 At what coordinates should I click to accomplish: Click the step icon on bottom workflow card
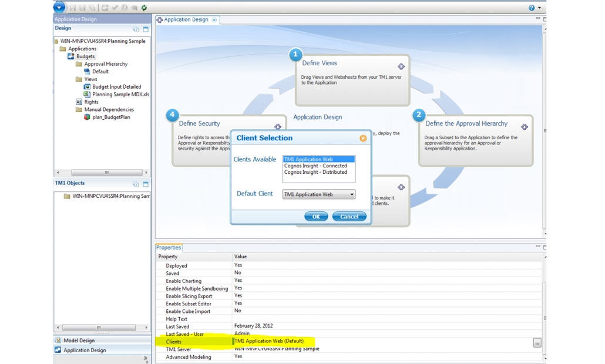[401, 187]
